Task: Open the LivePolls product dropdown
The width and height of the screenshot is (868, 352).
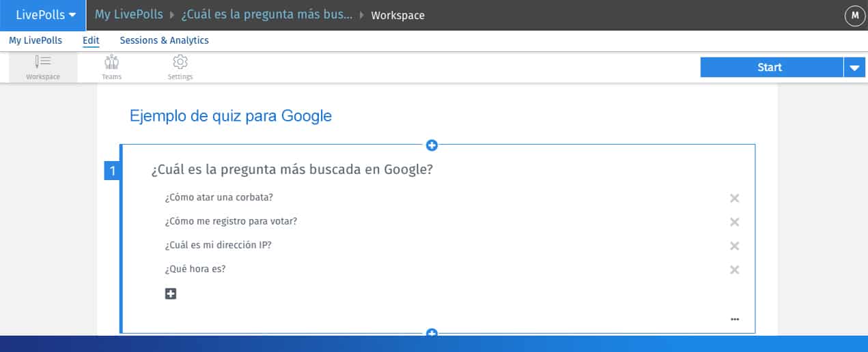Action: (x=43, y=15)
